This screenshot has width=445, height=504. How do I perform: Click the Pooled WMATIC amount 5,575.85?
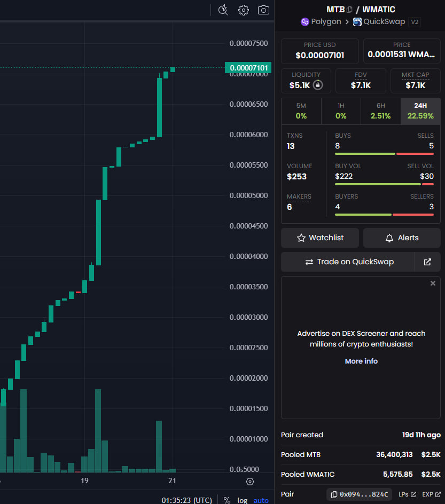point(398,475)
